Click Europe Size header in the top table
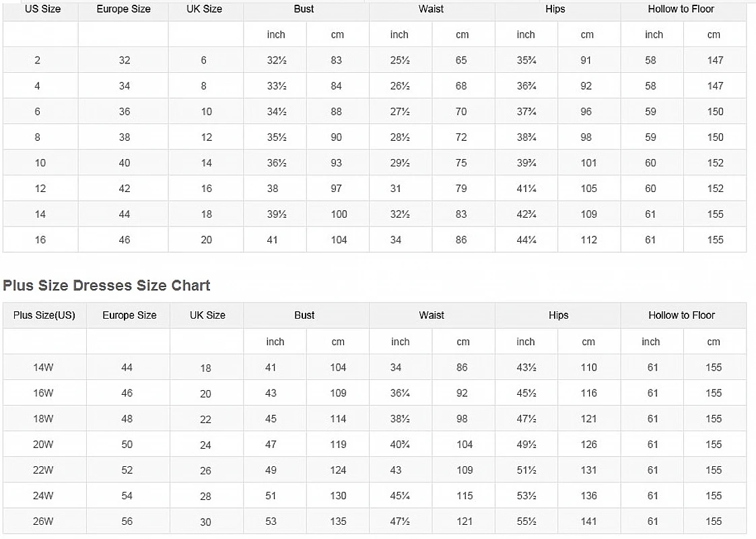This screenshot has width=756, height=539. pyautogui.click(x=123, y=9)
